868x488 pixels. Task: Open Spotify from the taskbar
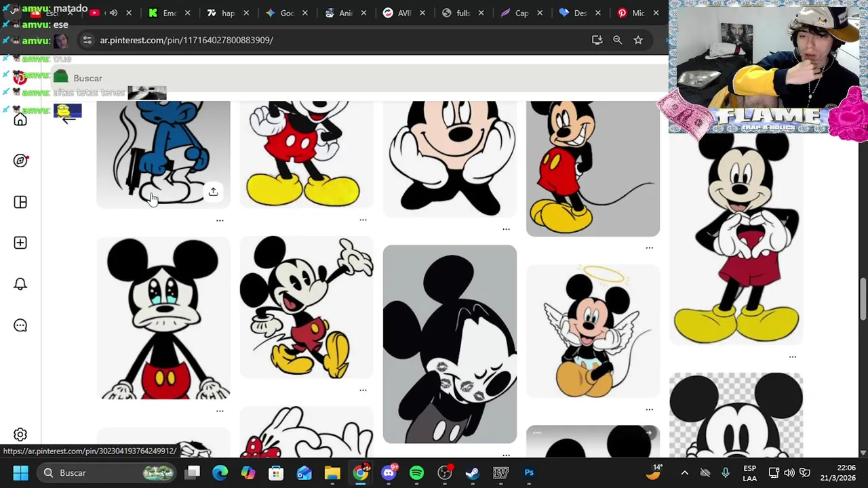(x=416, y=472)
